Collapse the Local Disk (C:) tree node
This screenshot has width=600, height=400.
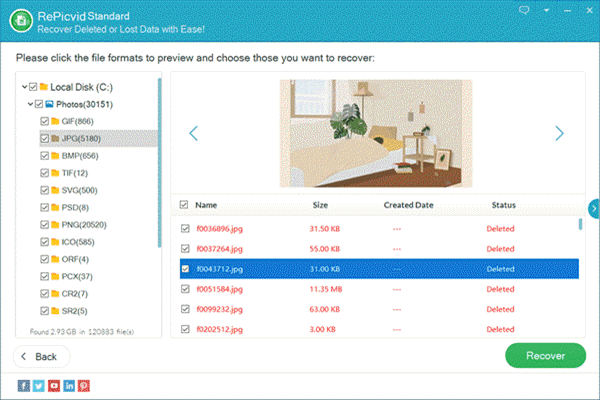click(24, 87)
